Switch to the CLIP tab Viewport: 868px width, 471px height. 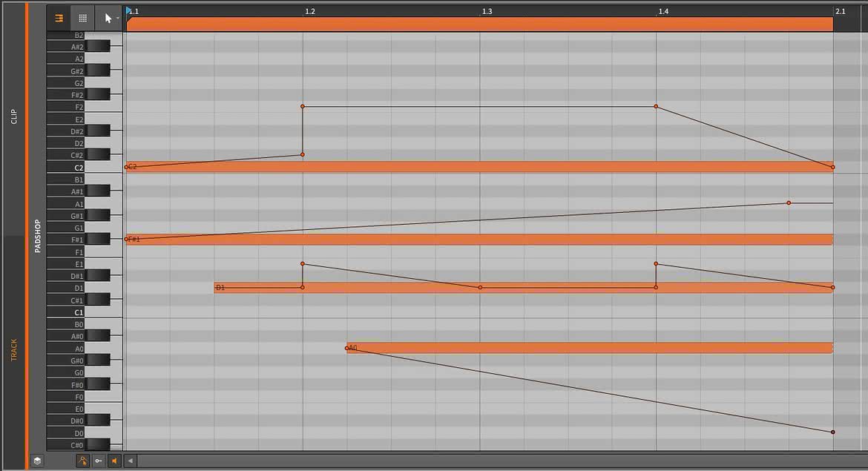[14, 116]
